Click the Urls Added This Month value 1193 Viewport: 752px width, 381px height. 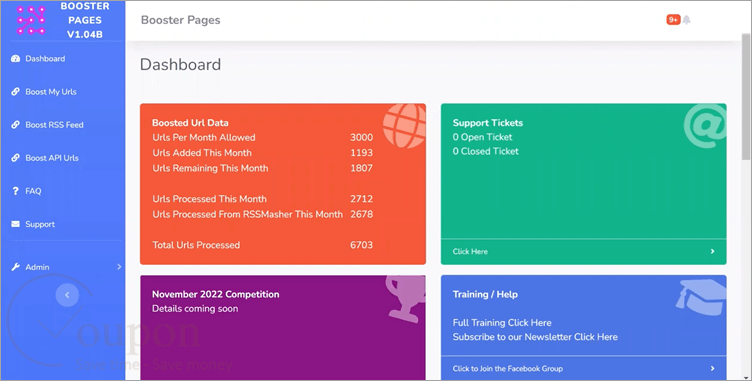[362, 153]
